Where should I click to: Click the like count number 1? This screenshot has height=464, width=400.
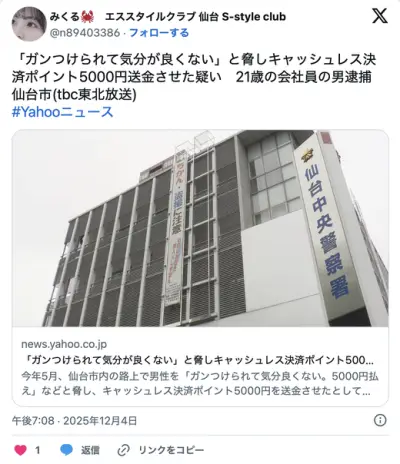tap(38, 450)
